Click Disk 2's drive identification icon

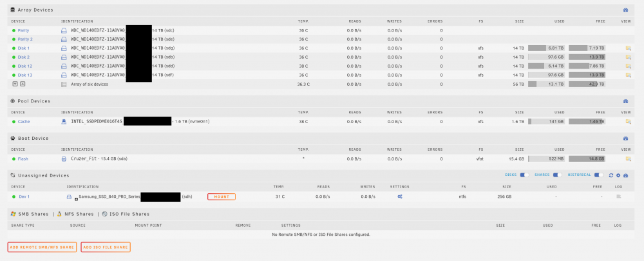pyautogui.click(x=64, y=57)
